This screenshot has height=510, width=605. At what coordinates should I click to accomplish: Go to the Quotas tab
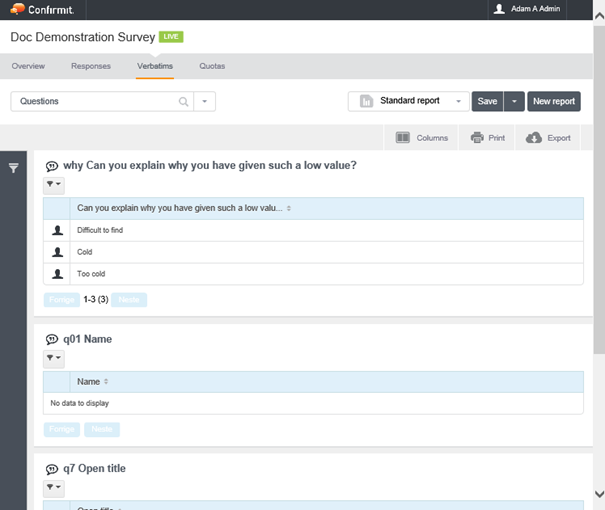[212, 66]
